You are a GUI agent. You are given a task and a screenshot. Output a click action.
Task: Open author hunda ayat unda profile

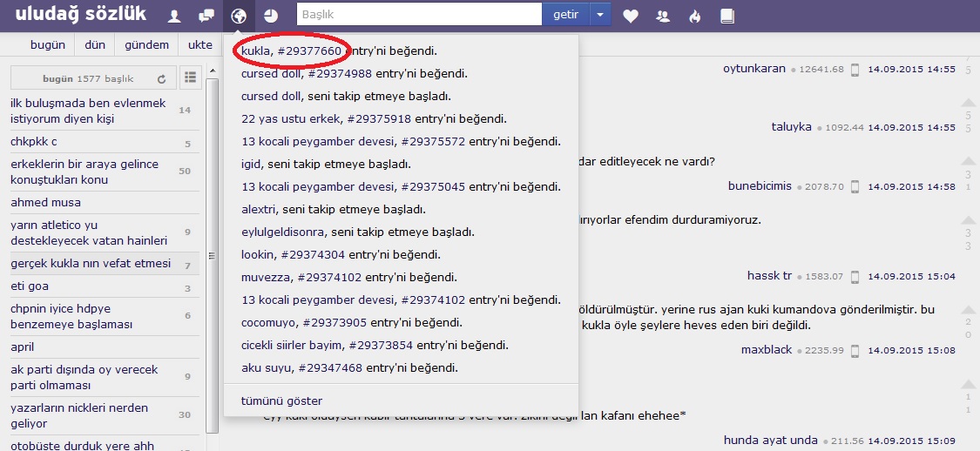click(771, 441)
